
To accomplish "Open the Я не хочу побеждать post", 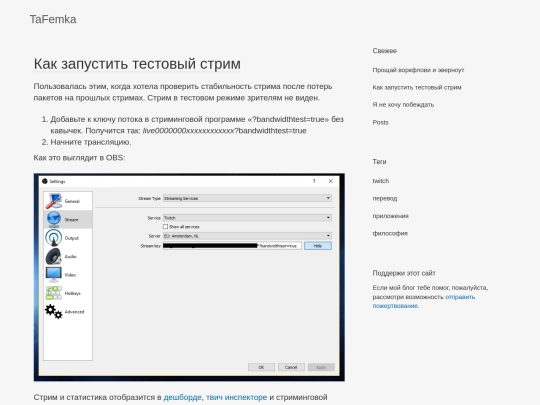I will point(403,105).
